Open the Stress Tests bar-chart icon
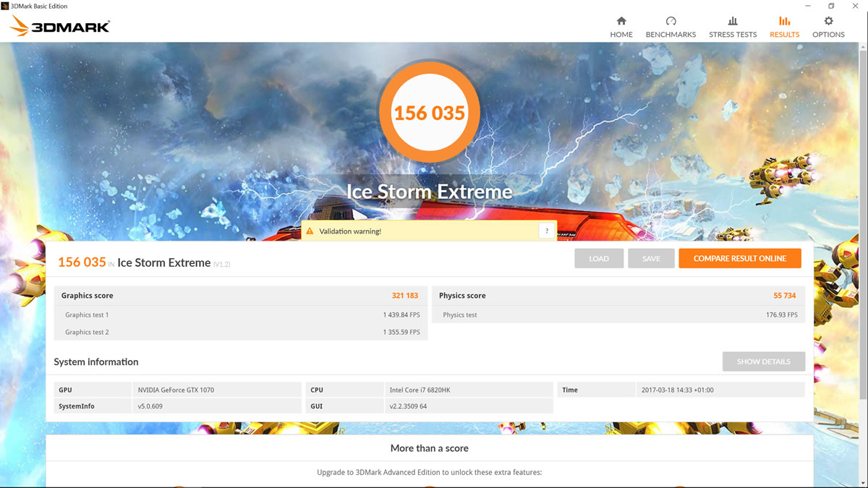Image resolution: width=868 pixels, height=488 pixels. 733,21
